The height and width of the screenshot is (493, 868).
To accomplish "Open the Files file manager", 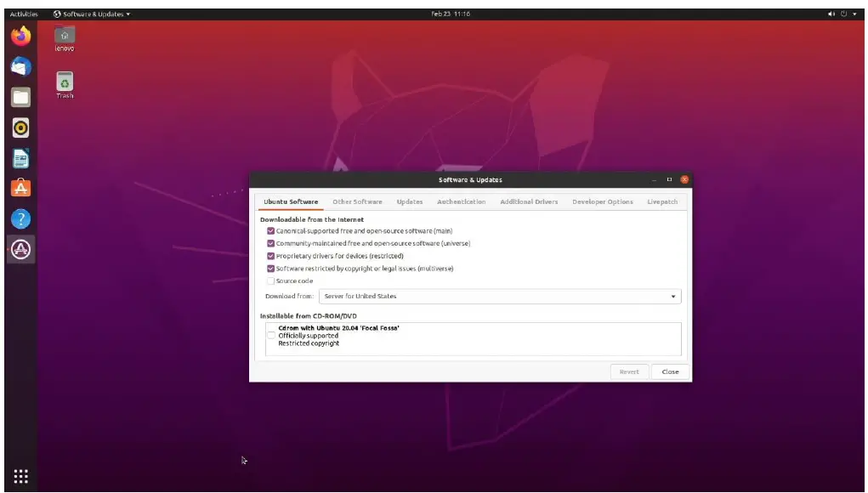I will tap(20, 97).
